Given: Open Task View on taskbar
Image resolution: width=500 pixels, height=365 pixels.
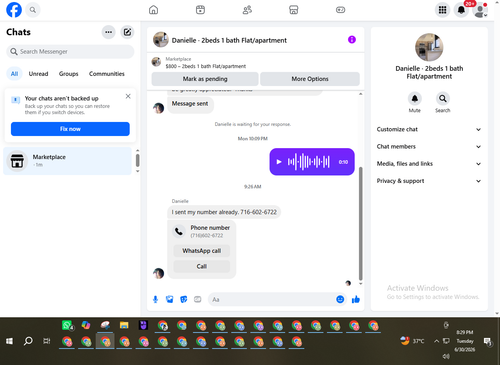Looking at the screenshot, I should tap(47, 341).
